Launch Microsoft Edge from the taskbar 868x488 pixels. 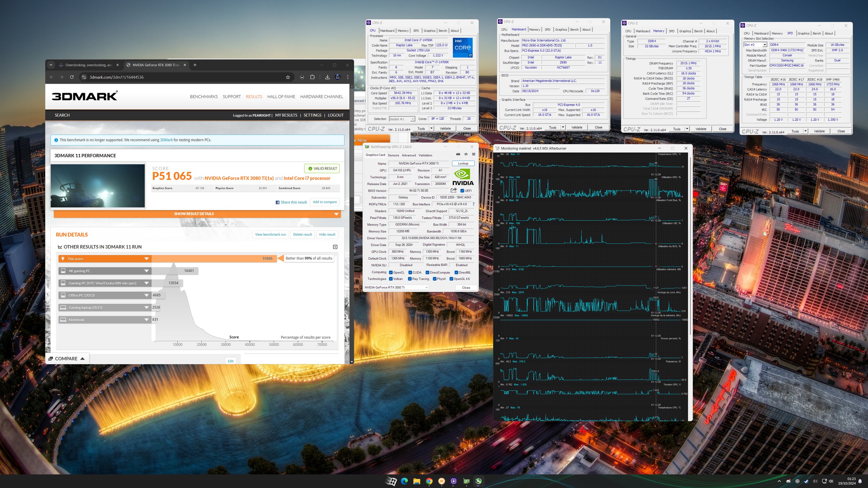pos(404,481)
